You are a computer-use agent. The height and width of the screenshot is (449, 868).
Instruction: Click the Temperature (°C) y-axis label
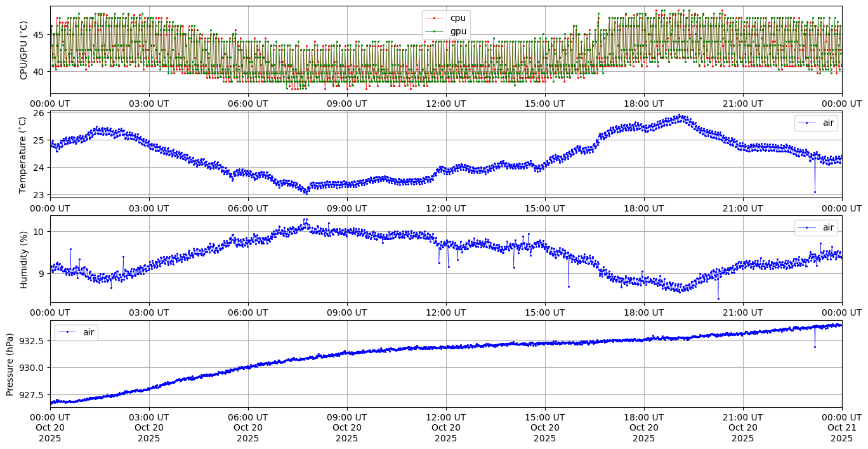coord(24,154)
